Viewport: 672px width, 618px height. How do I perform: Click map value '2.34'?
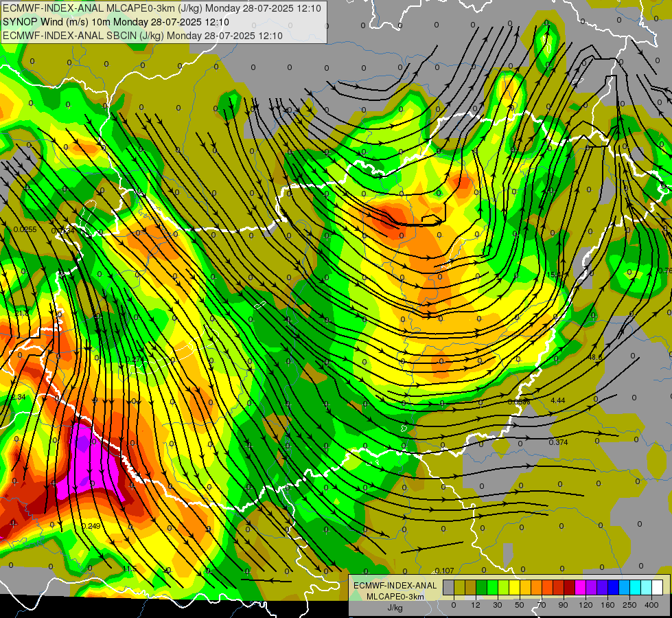pos(19,397)
